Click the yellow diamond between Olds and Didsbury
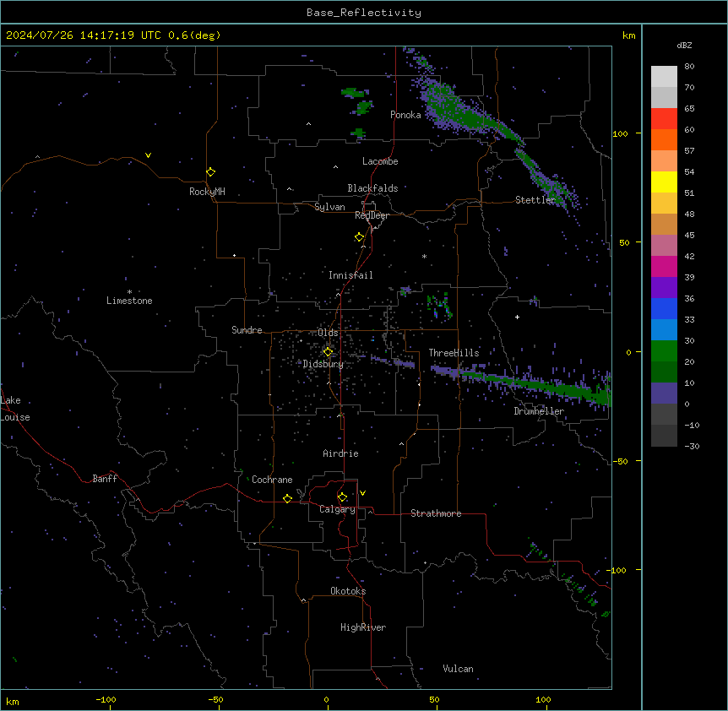 [x=328, y=352]
